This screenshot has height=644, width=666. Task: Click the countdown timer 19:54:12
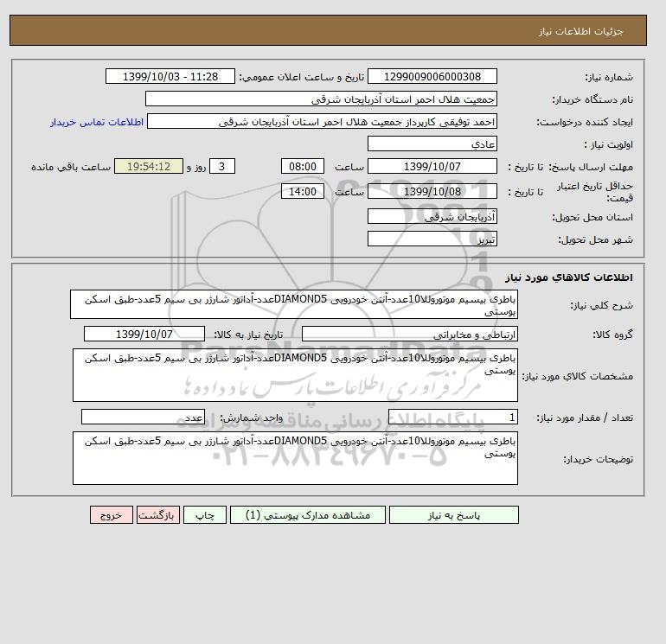pos(149,167)
